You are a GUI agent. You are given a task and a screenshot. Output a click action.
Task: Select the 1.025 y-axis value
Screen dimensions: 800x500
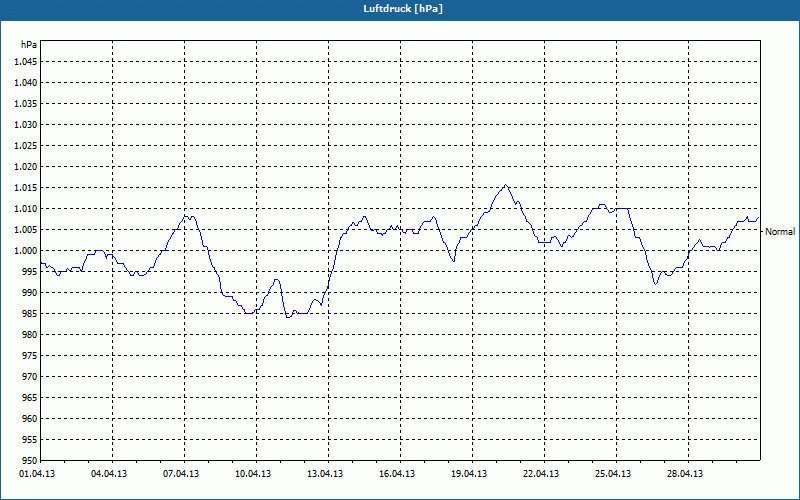tap(26, 145)
